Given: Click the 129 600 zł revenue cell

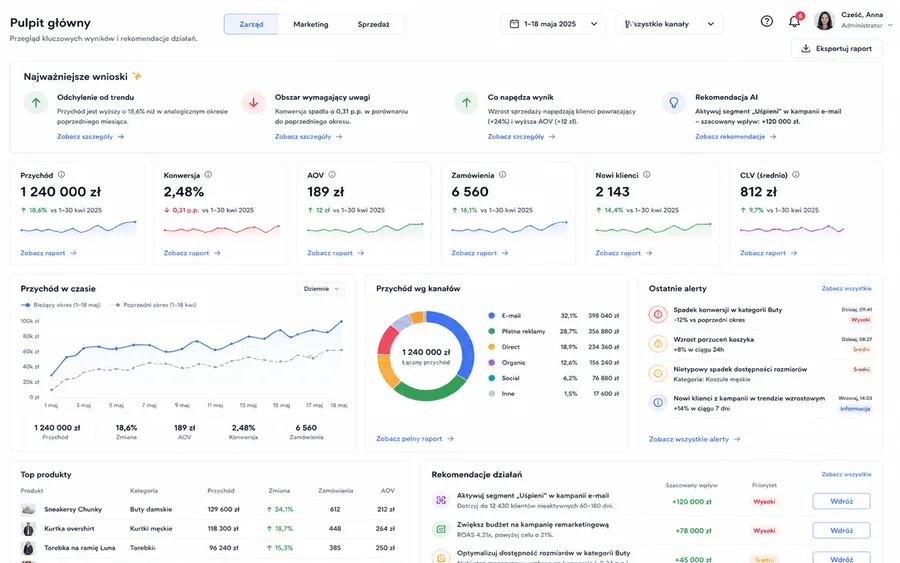Looking at the screenshot, I should [x=223, y=510].
